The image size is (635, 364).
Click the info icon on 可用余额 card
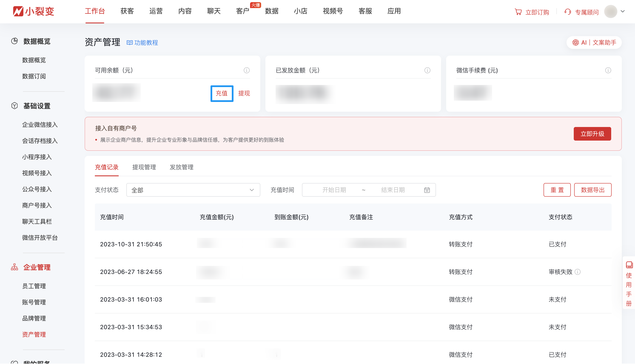(246, 70)
